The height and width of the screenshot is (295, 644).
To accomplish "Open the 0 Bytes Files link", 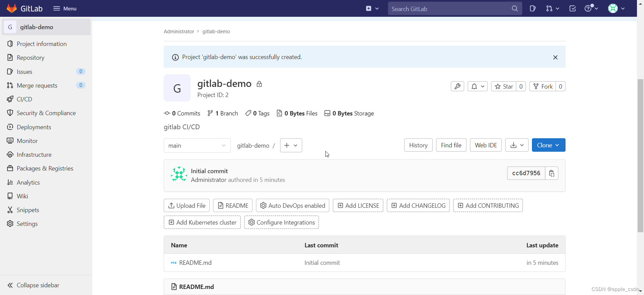I will point(297,113).
